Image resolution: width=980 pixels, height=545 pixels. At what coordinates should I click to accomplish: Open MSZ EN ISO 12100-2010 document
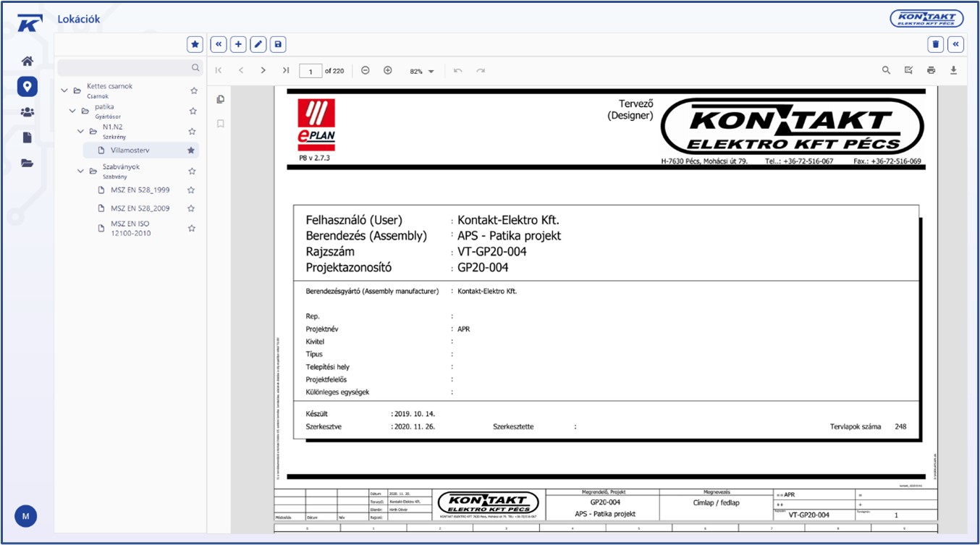pyautogui.click(x=131, y=229)
